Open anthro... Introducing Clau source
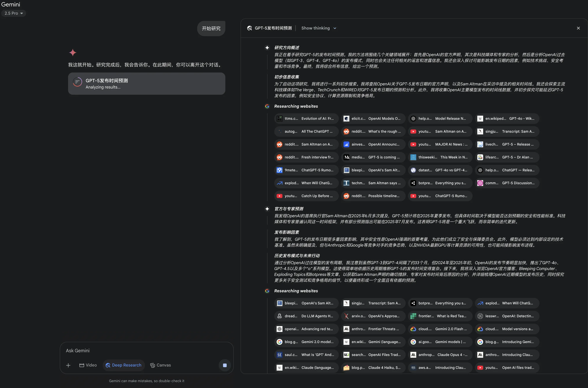The image size is (588, 388). (x=507, y=355)
